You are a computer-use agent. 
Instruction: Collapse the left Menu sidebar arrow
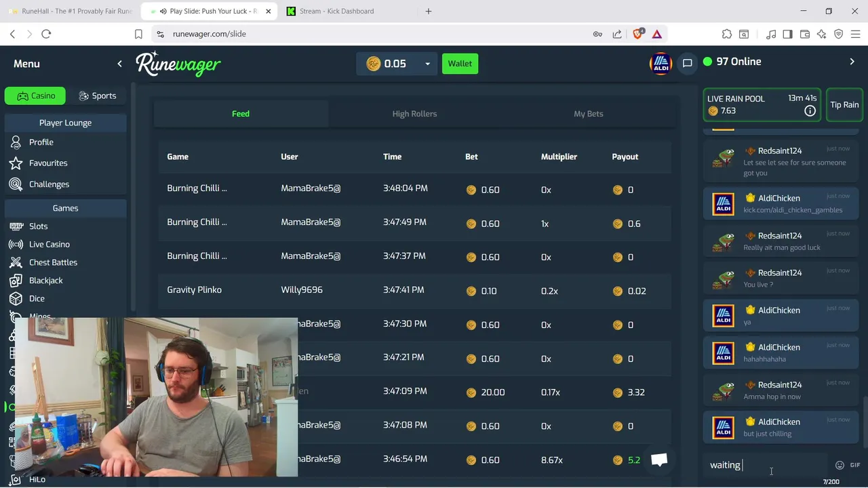point(119,64)
